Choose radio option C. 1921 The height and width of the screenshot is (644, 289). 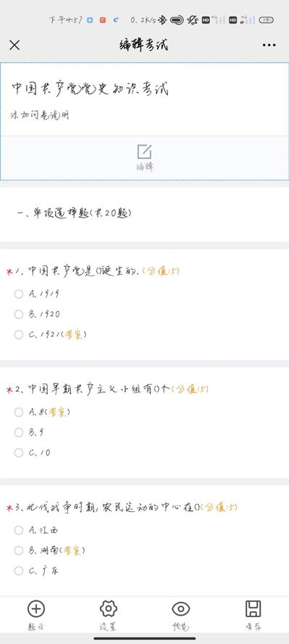click(19, 335)
